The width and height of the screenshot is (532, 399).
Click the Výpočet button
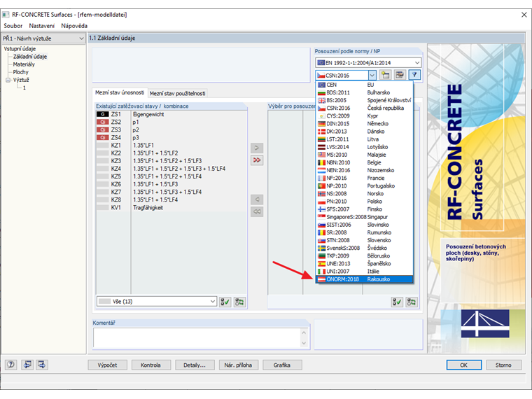pyautogui.click(x=107, y=365)
